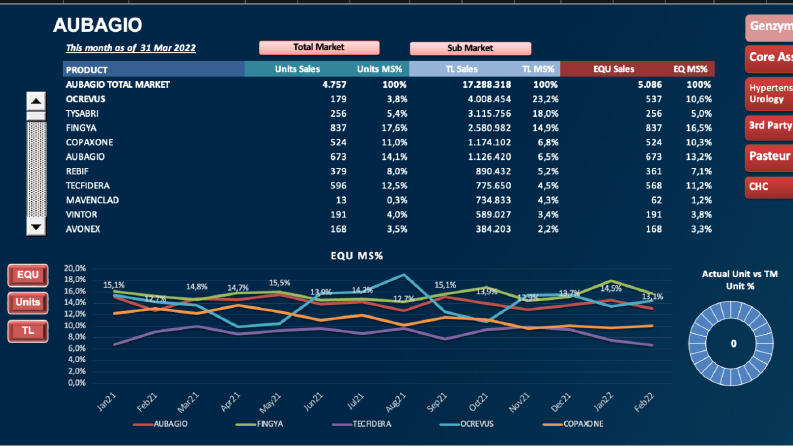Select the Sub Market button
This screenshot has width=793, height=446.
470,48
